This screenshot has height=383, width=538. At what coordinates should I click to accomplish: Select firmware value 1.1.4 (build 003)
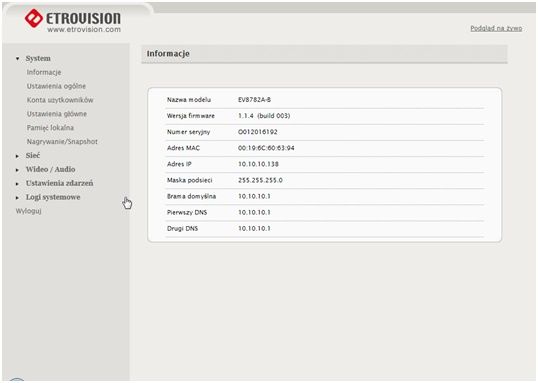264,116
